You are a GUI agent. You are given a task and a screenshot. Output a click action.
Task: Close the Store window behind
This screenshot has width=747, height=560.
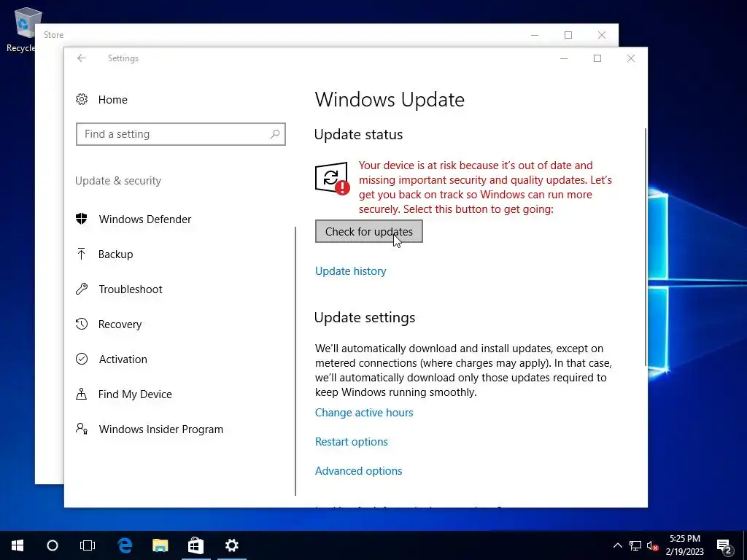(x=602, y=35)
